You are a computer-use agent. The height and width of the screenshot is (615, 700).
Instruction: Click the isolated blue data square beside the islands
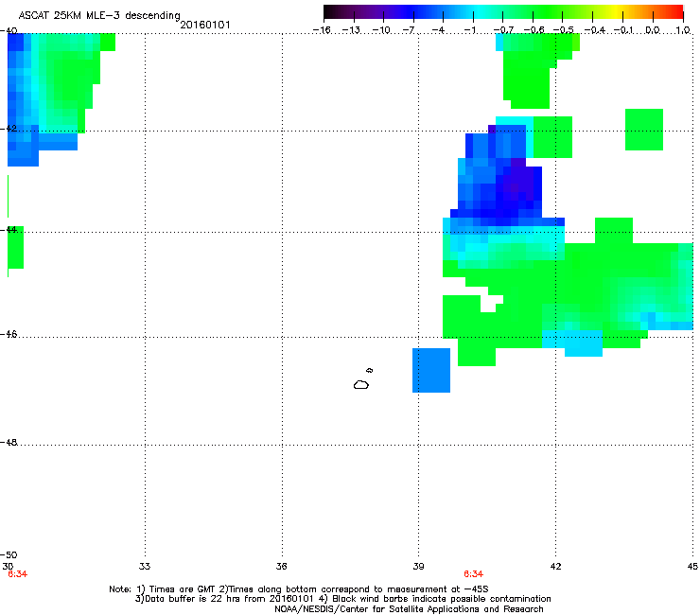pyautogui.click(x=431, y=370)
